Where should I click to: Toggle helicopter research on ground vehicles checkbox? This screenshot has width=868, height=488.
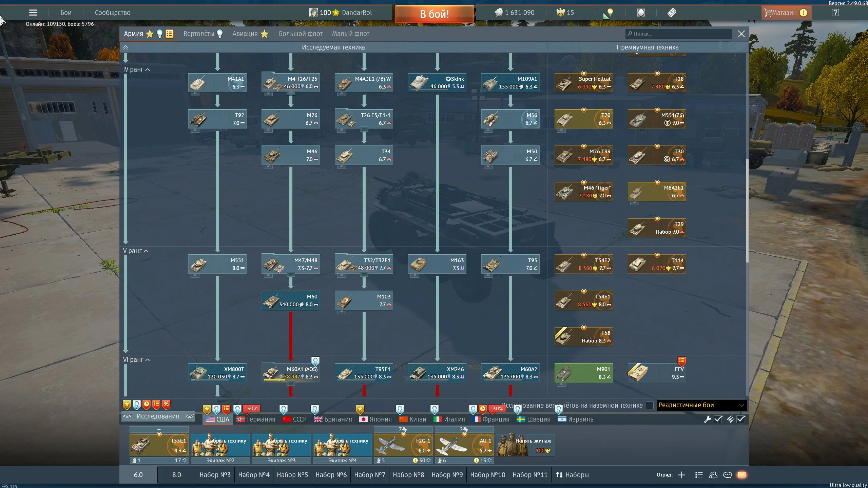[650, 405]
